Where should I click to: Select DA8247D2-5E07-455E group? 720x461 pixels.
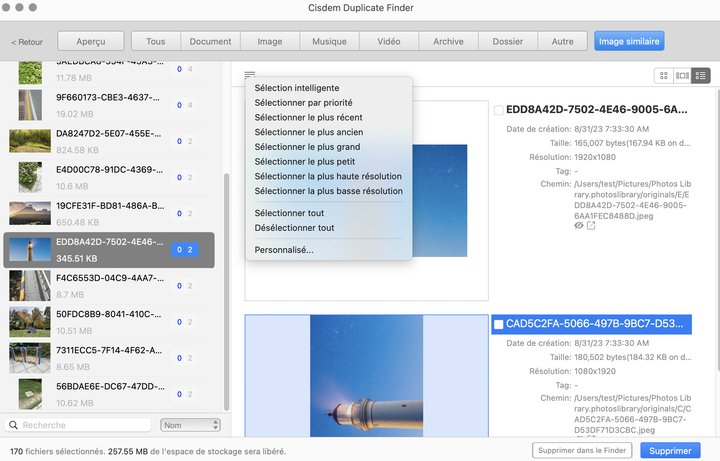109,141
